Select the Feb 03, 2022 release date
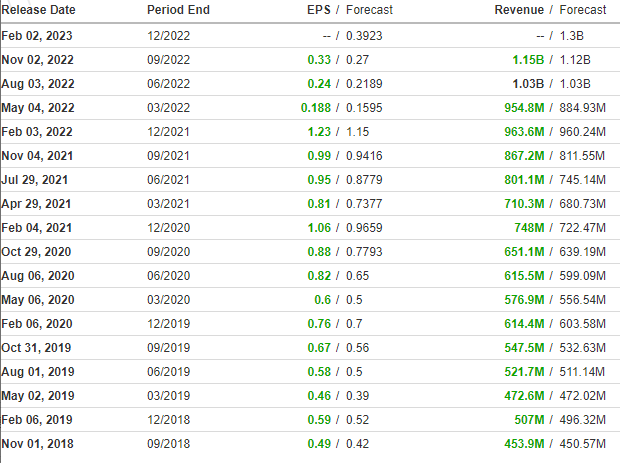Image resolution: width=620 pixels, height=463 pixels. pyautogui.click(x=37, y=132)
